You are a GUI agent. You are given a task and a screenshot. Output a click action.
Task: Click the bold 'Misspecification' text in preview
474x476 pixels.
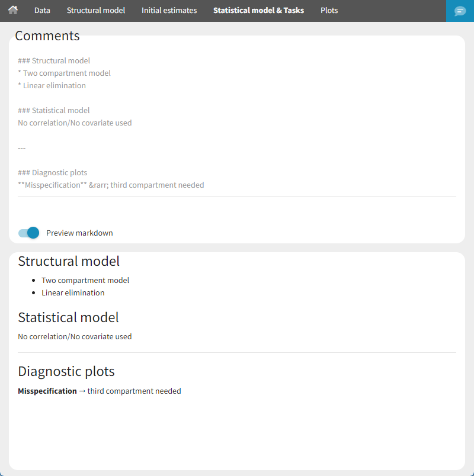click(47, 391)
